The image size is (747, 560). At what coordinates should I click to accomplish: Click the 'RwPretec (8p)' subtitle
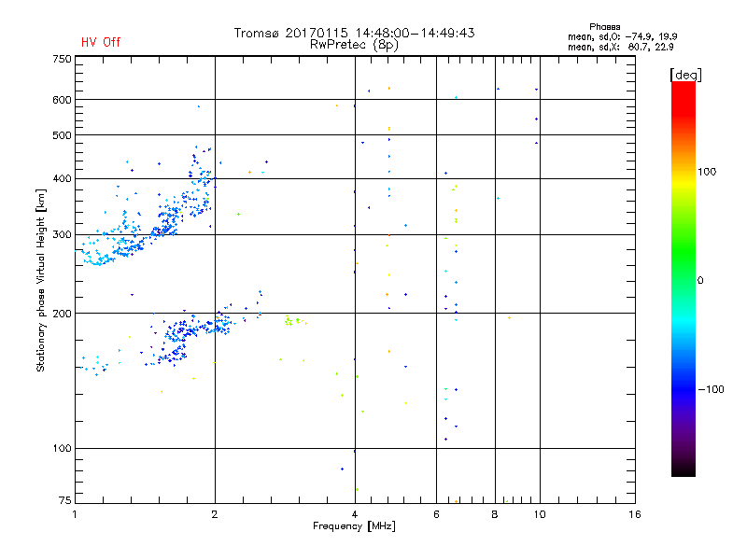point(354,45)
